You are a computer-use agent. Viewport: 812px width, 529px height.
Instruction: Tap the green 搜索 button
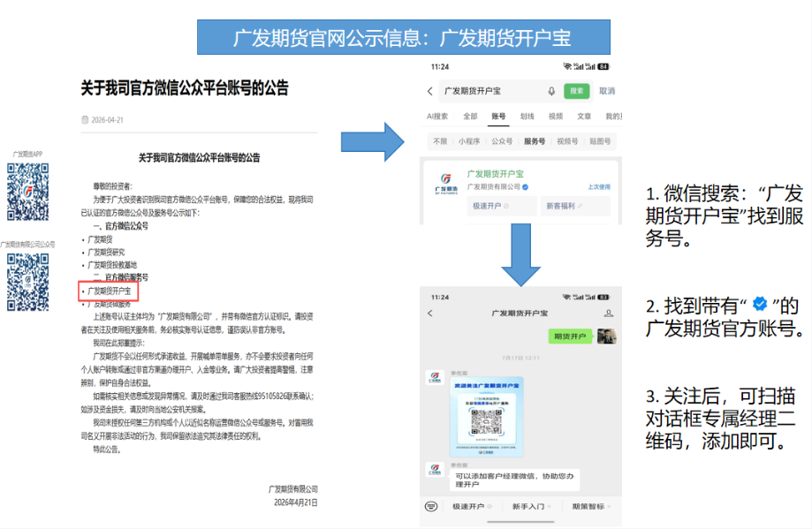click(576, 91)
